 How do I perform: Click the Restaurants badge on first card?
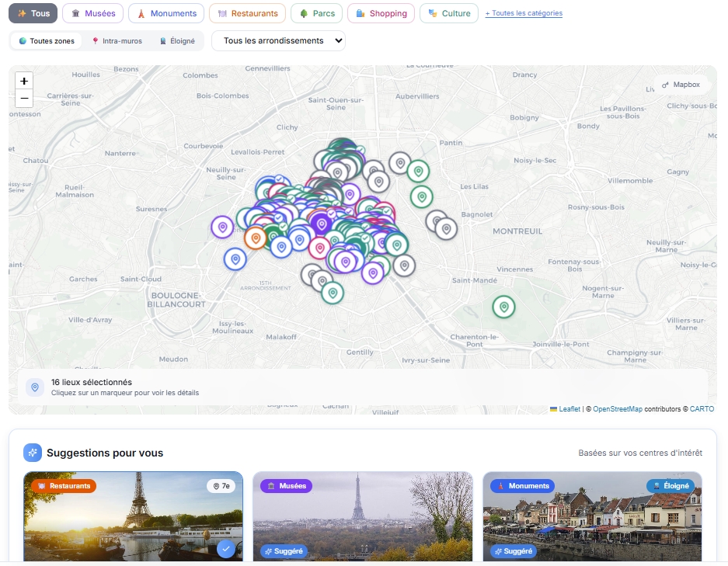tap(64, 486)
